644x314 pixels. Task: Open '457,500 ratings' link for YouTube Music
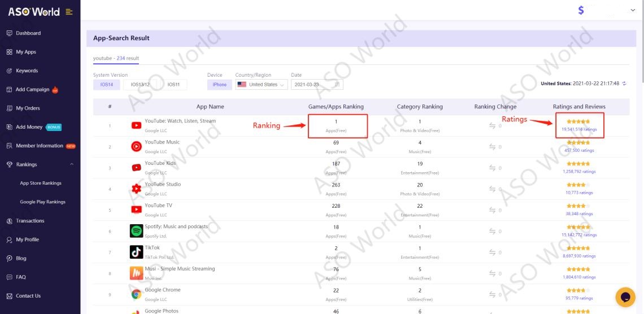[579, 151]
